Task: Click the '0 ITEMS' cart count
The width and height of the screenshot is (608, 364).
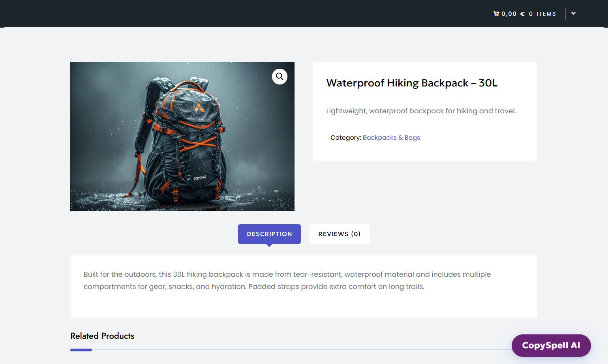Action: click(x=542, y=14)
